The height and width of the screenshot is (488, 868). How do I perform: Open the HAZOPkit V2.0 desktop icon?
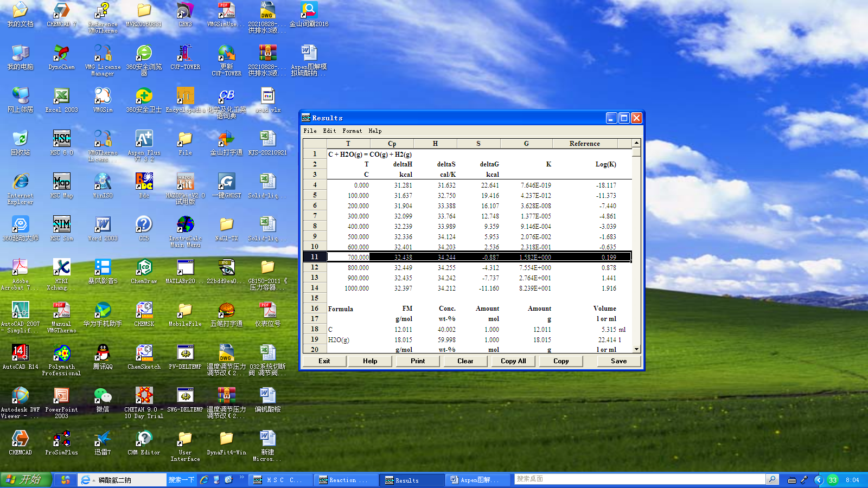(x=185, y=189)
